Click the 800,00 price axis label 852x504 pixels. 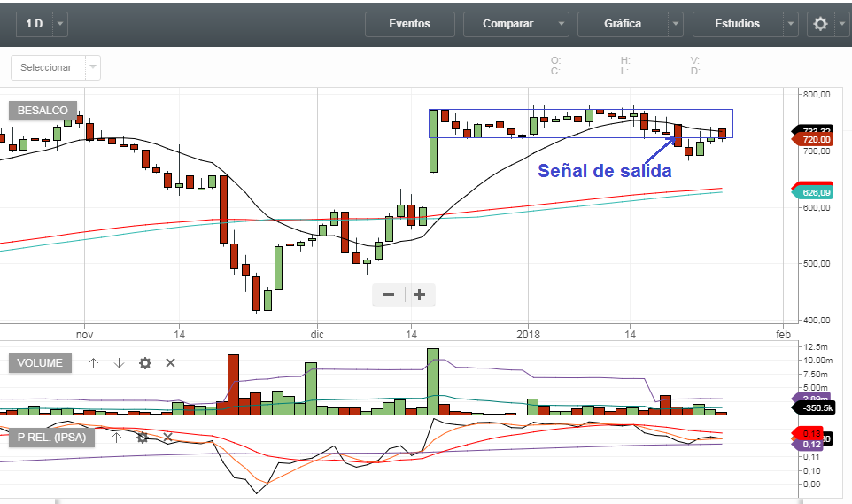(x=817, y=94)
